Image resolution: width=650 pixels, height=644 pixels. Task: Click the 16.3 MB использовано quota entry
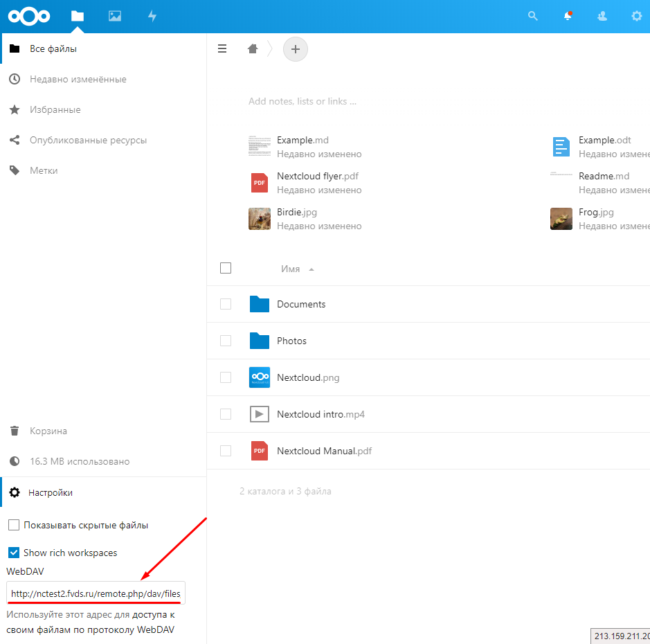(x=104, y=461)
